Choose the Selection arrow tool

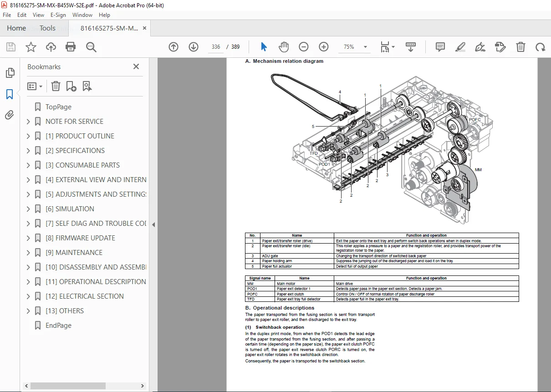(264, 47)
